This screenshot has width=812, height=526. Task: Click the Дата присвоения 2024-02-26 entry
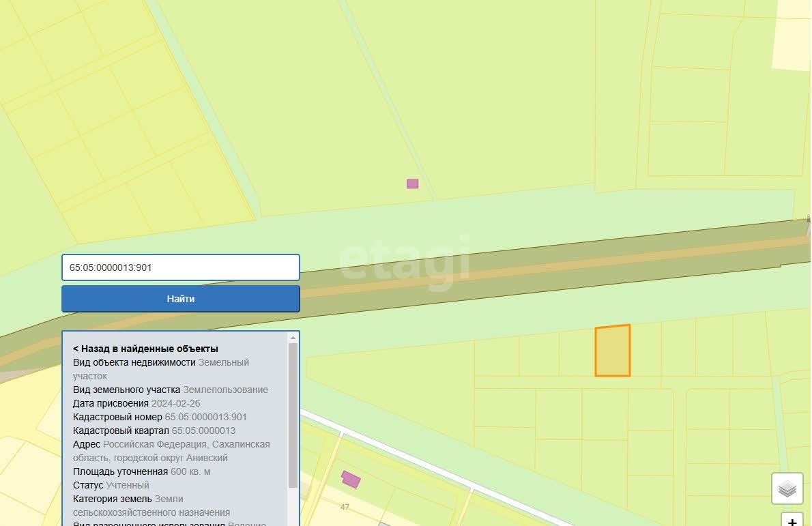coord(136,403)
